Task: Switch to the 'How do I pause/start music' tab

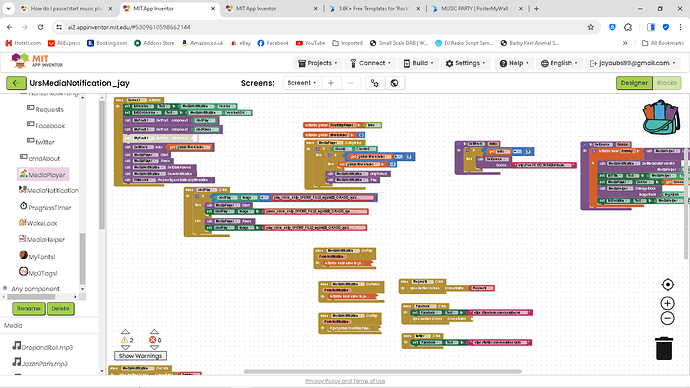Action: pyautogui.click(x=66, y=8)
